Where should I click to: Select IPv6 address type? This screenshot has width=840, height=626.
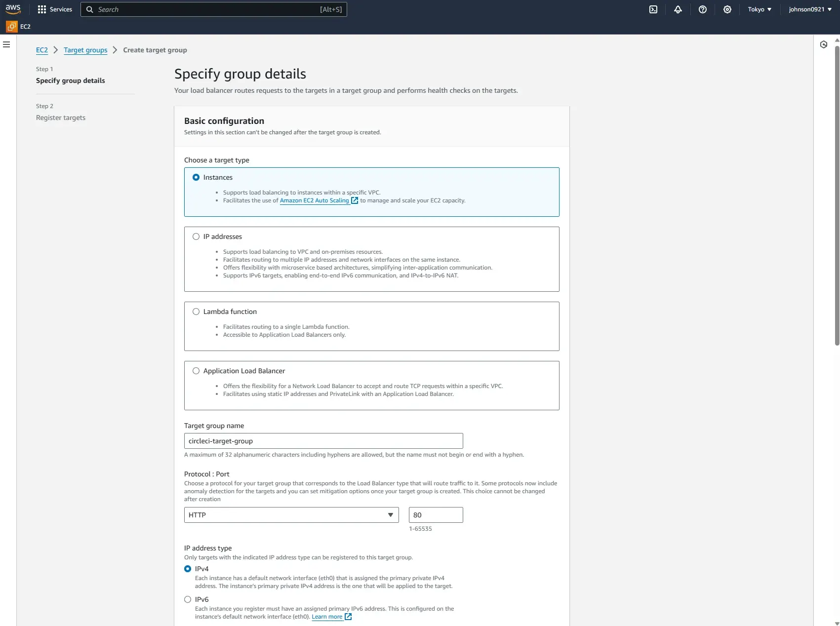click(188, 599)
